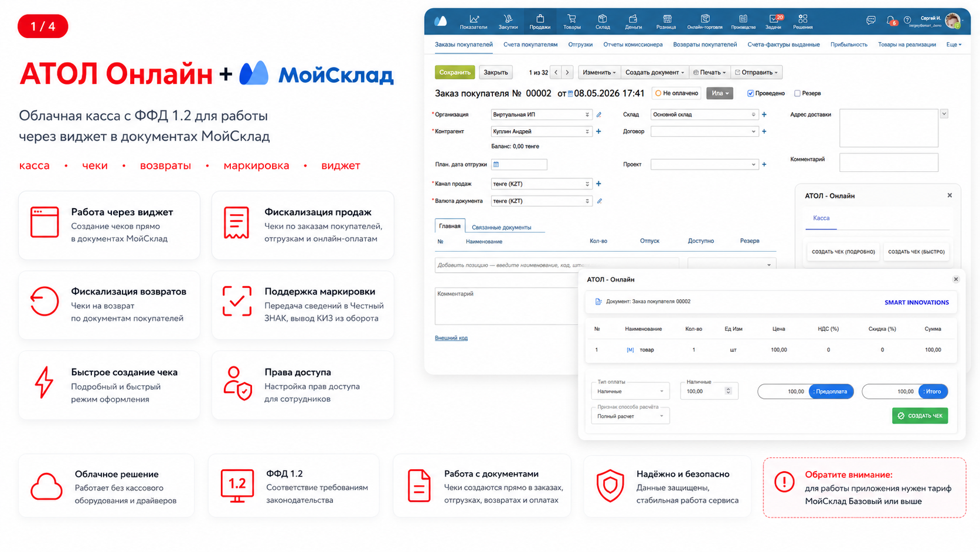This screenshot has height=552, width=980.
Task: Click the green Создать чек button
Action: click(x=920, y=416)
